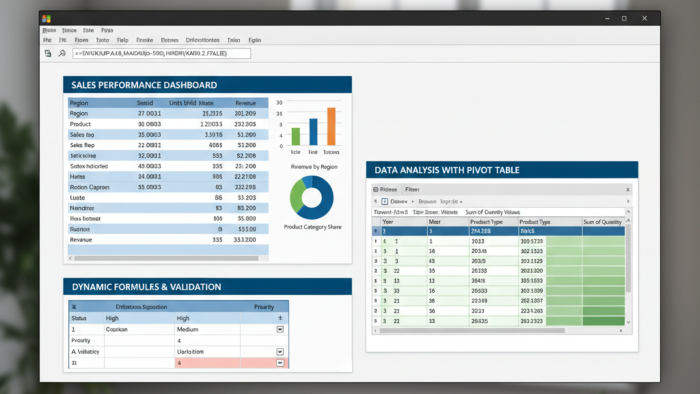
Task: Select the Fielp ribbon tab
Action: pos(122,40)
